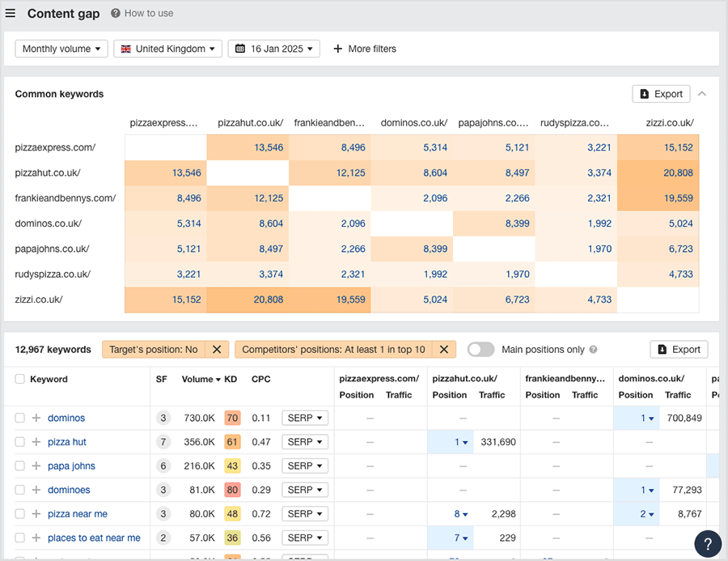Open SERP dropdown for papa johns

(305, 465)
